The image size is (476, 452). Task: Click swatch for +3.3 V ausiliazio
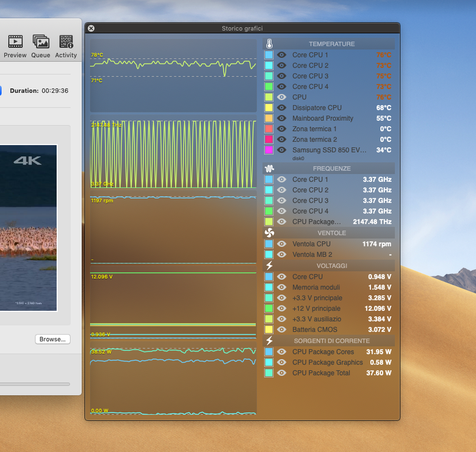click(x=269, y=319)
